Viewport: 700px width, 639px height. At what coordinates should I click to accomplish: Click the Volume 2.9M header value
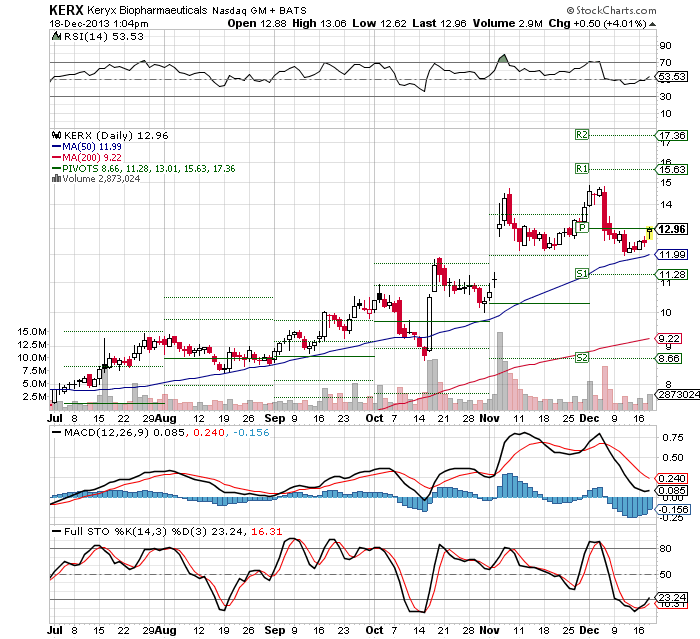(x=508, y=23)
